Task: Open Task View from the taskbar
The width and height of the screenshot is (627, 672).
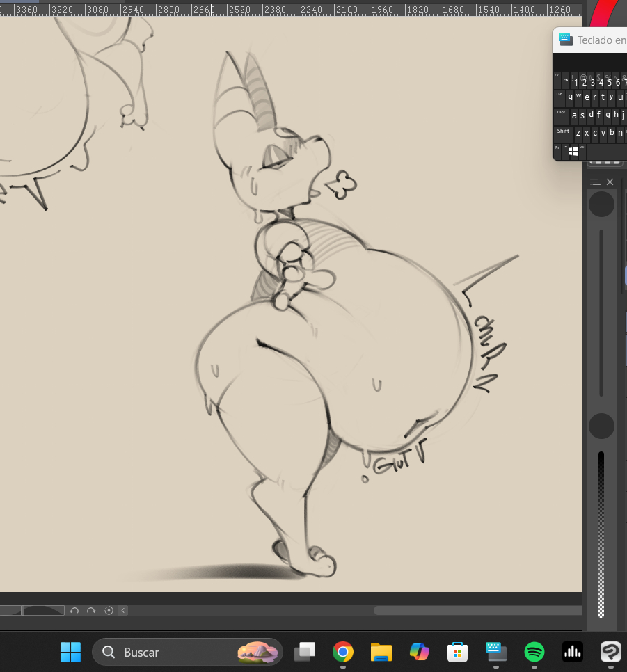Action: 304,652
